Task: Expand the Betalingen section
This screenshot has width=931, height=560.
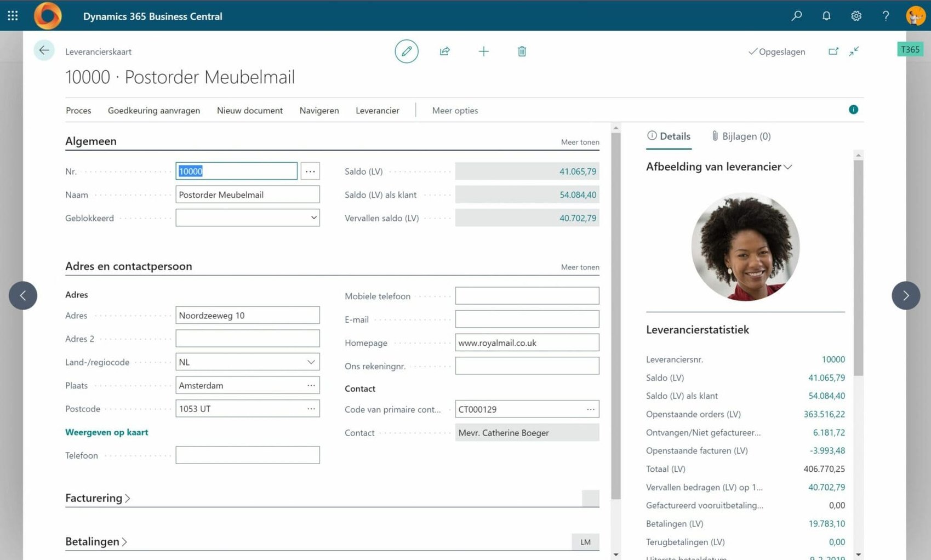Action: point(96,541)
